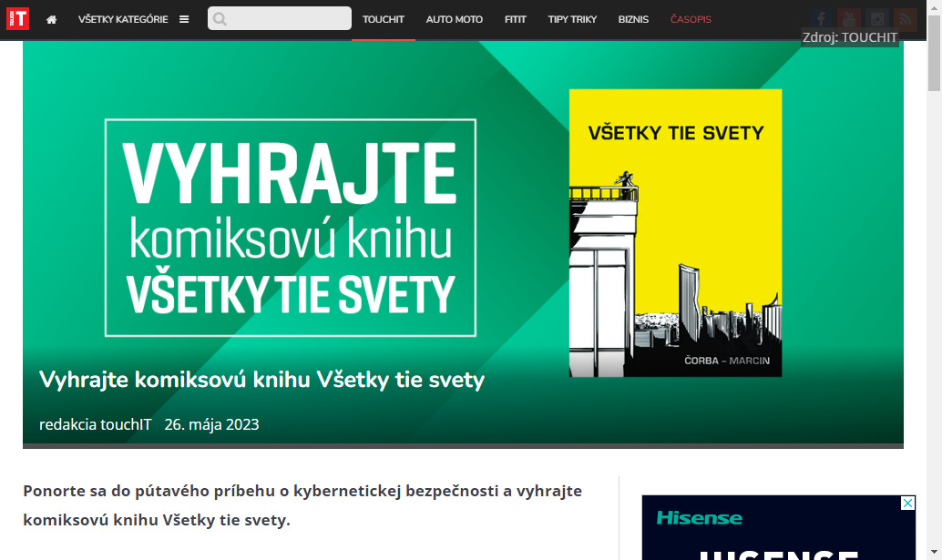Select the FITIT menu item
Viewport: 942px width, 560px height.
click(x=516, y=20)
